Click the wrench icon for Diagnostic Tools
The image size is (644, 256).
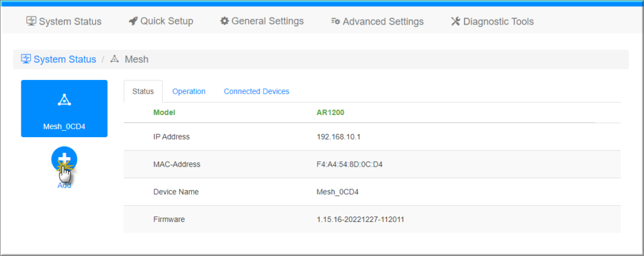tap(455, 21)
